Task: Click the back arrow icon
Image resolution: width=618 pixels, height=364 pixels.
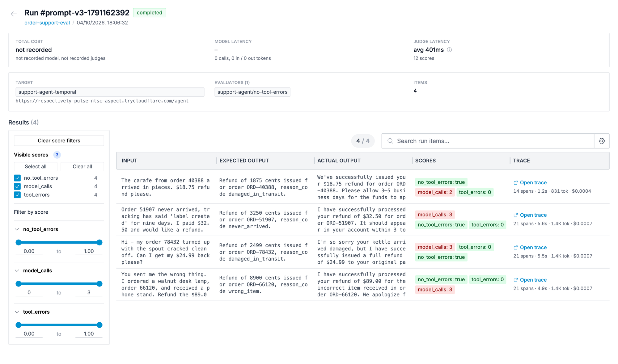Action: click(x=14, y=14)
